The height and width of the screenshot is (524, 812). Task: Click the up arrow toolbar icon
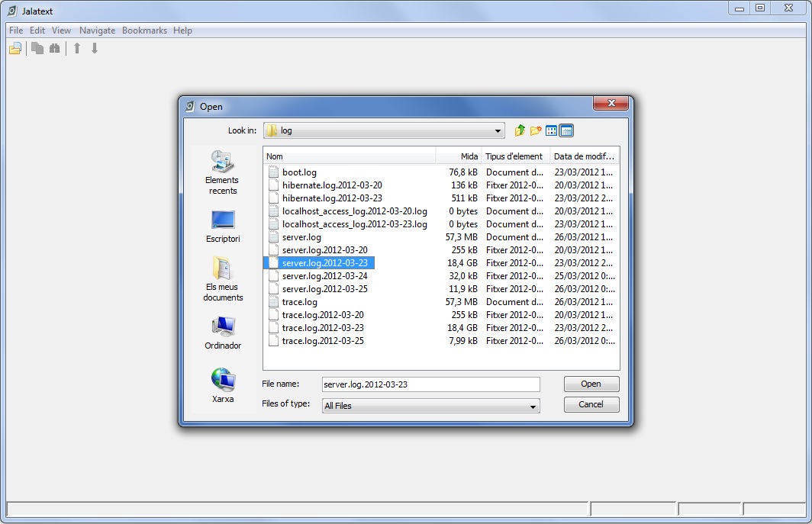pyautogui.click(x=77, y=49)
